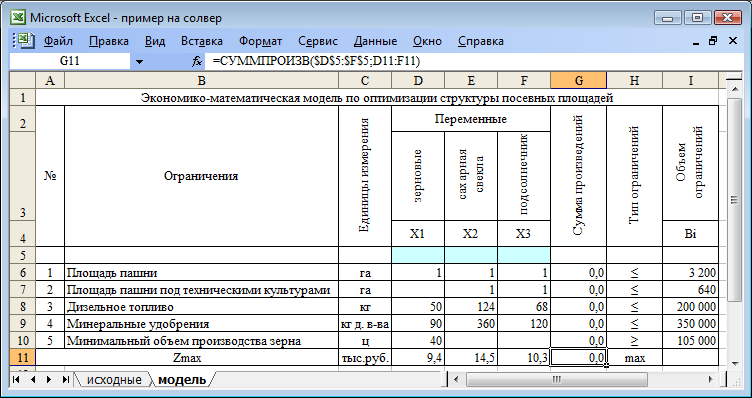Click the fx insert function button

coord(197,61)
